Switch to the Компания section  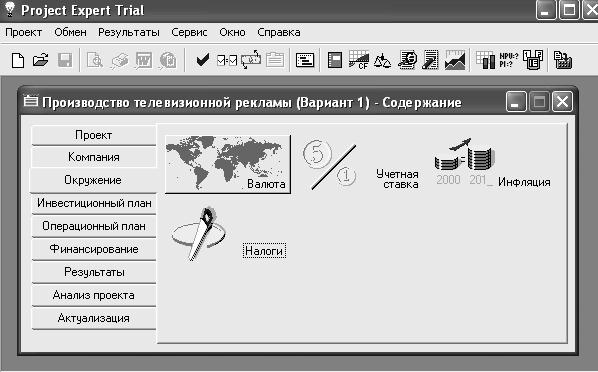click(94, 157)
